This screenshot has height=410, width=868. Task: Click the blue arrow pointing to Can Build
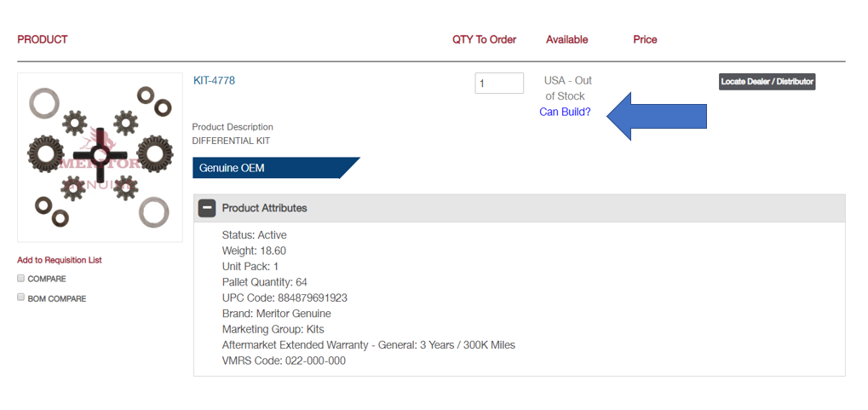tap(656, 116)
